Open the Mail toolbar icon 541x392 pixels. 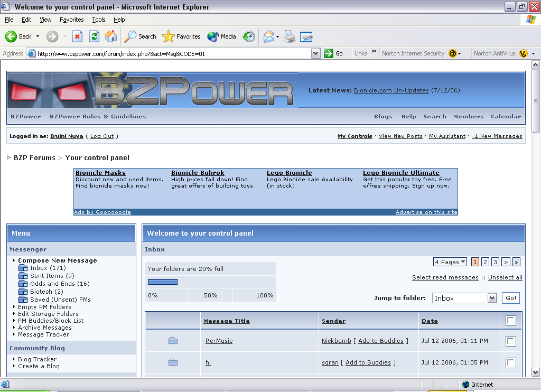coord(269,36)
